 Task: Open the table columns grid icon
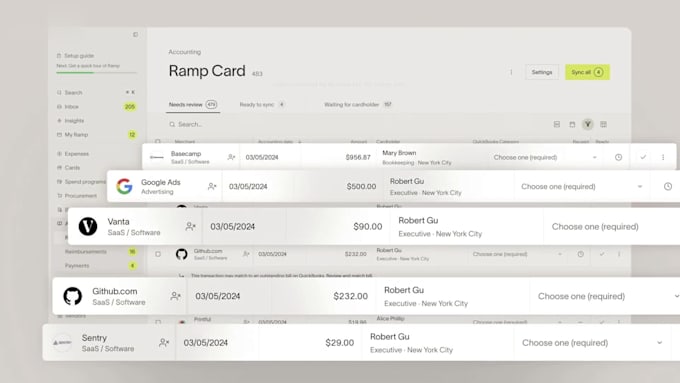pyautogui.click(x=603, y=124)
